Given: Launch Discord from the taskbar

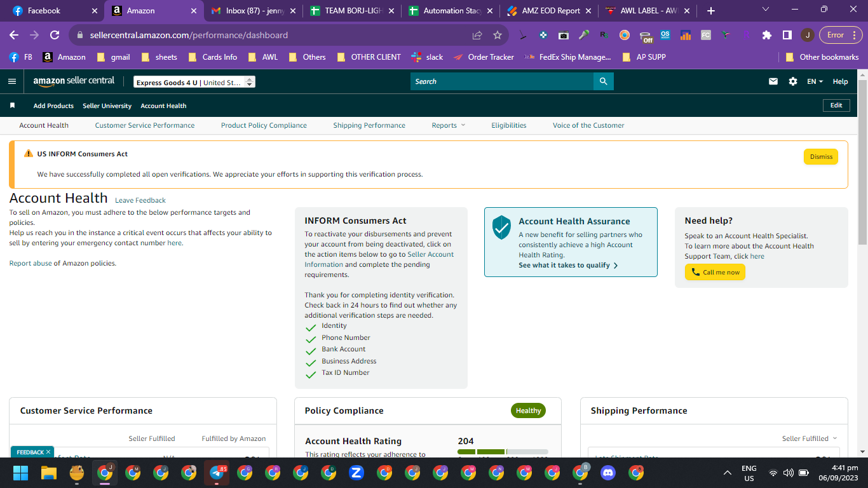Looking at the screenshot, I should coord(608,473).
